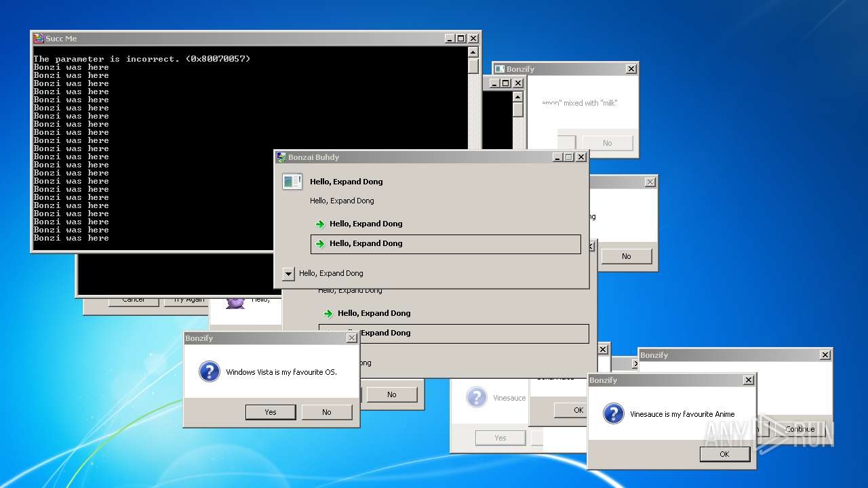Close the Bonzify window containing Continue
The width and height of the screenshot is (868, 488).
(x=825, y=355)
